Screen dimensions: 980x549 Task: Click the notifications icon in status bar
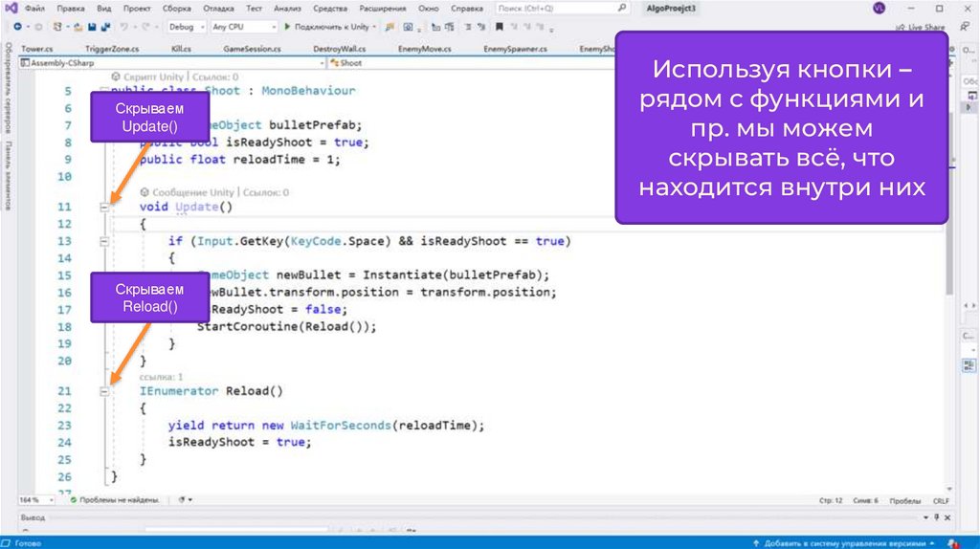(x=952, y=543)
